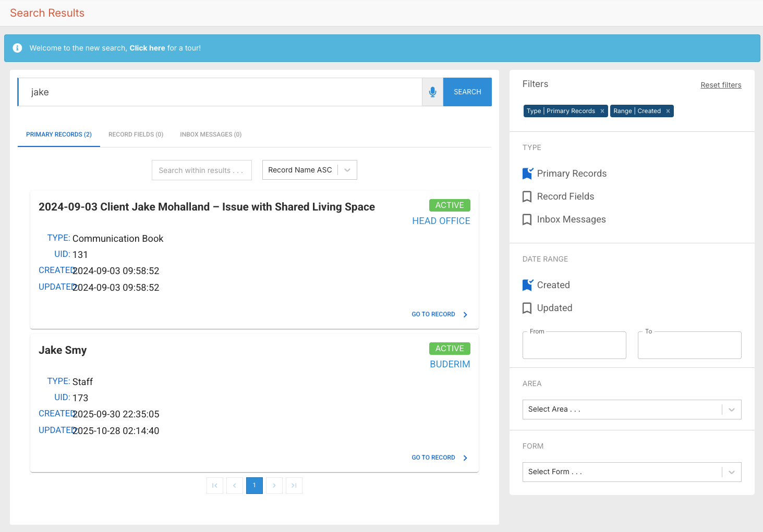
Task: Go to the first results page
Action: [215, 486]
